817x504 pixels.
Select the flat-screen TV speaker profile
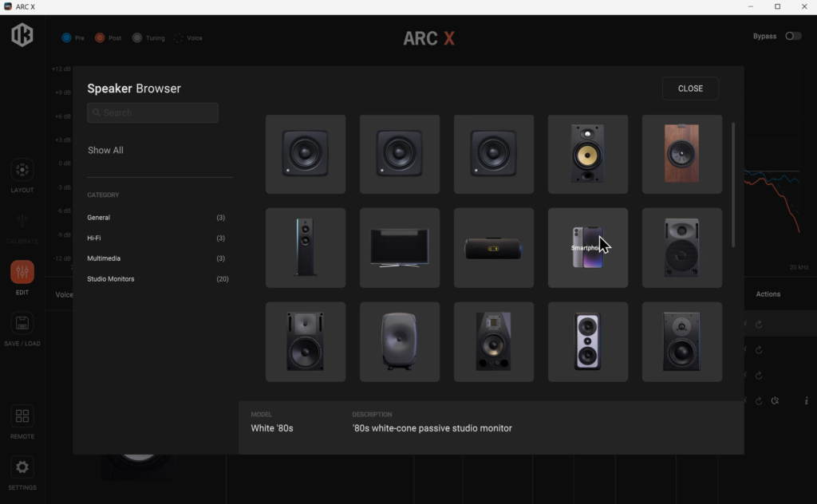pos(399,247)
